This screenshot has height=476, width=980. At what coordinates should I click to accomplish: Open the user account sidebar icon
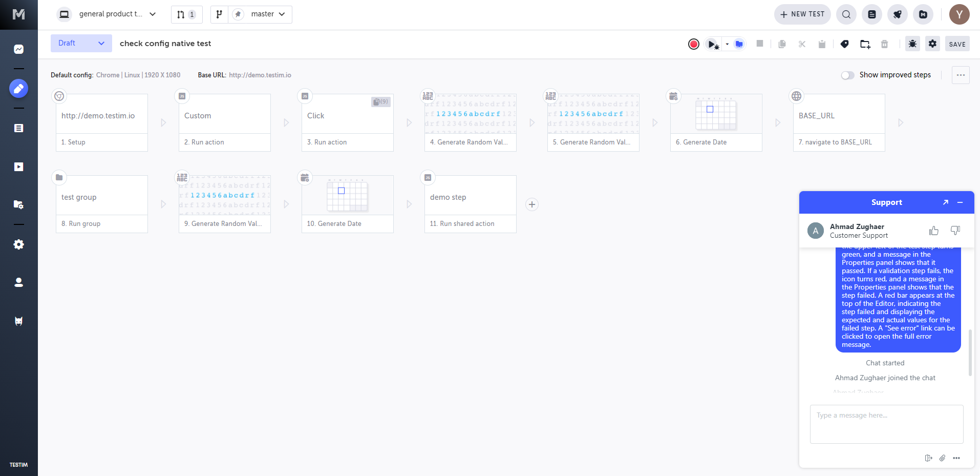click(19, 282)
